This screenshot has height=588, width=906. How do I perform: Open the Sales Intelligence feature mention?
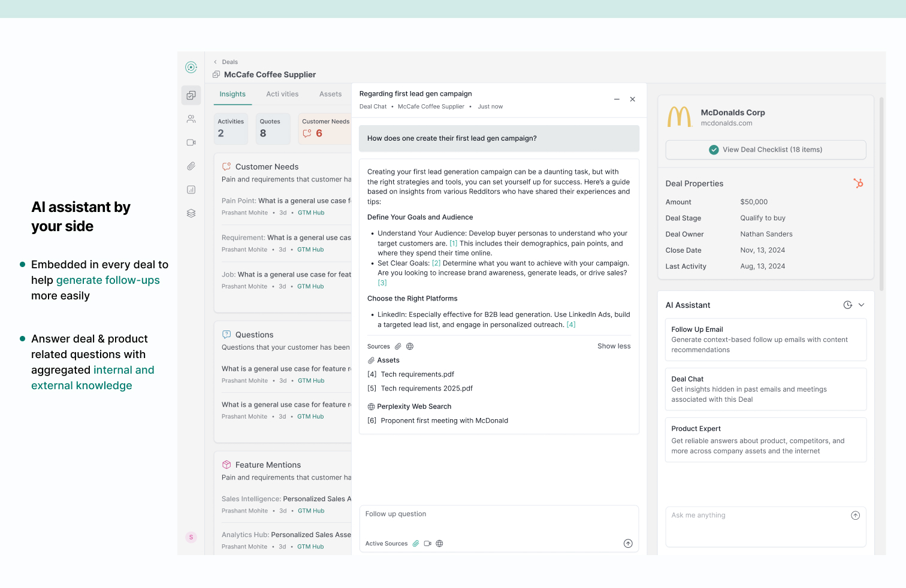coord(286,505)
